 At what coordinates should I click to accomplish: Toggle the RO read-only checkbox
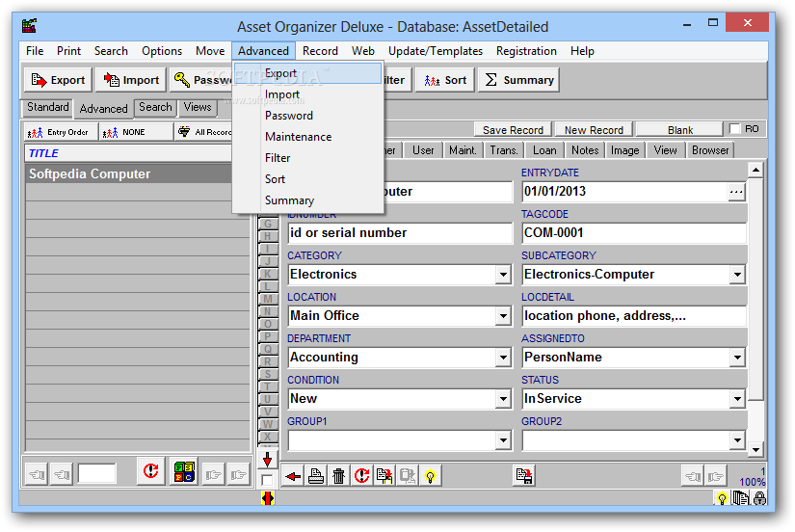click(x=734, y=129)
